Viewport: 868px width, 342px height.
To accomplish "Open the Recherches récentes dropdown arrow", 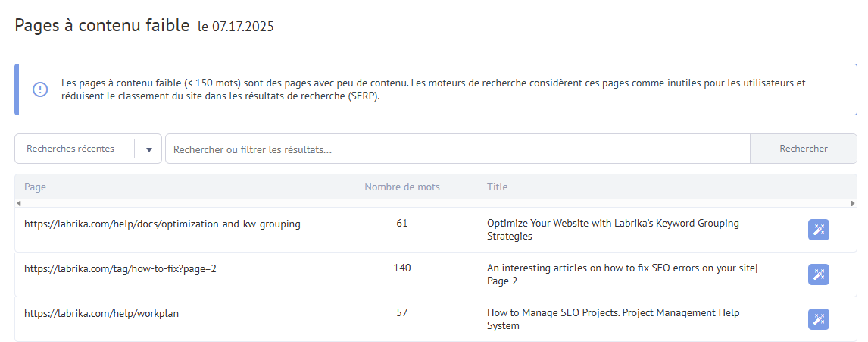I will 149,149.
